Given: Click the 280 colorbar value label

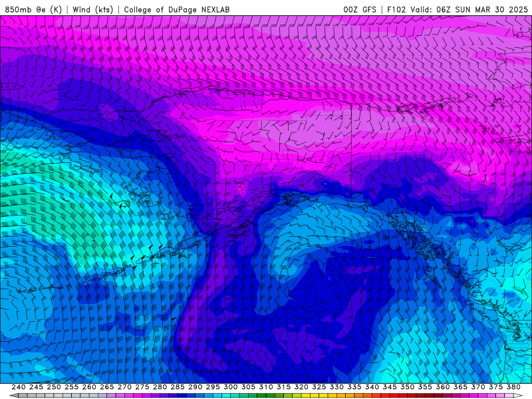Looking at the screenshot, I should click(160, 387).
